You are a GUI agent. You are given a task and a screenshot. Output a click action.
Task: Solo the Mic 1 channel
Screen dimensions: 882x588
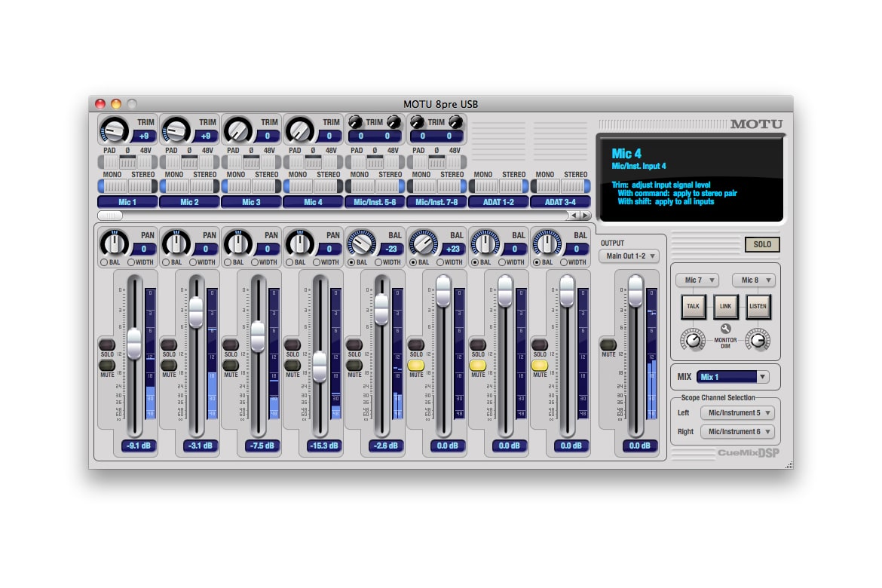107,345
